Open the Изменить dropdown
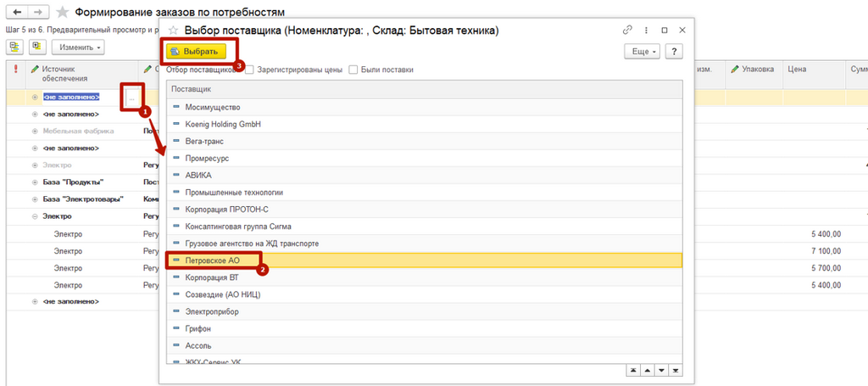 pyautogui.click(x=78, y=48)
